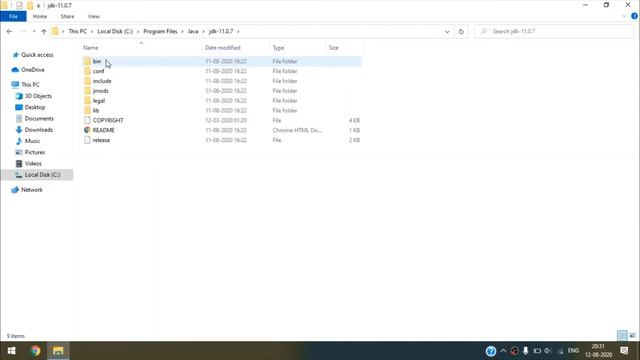Open Explorer help question mark icon
This screenshot has height=360, width=640.
pyautogui.click(x=634, y=16)
